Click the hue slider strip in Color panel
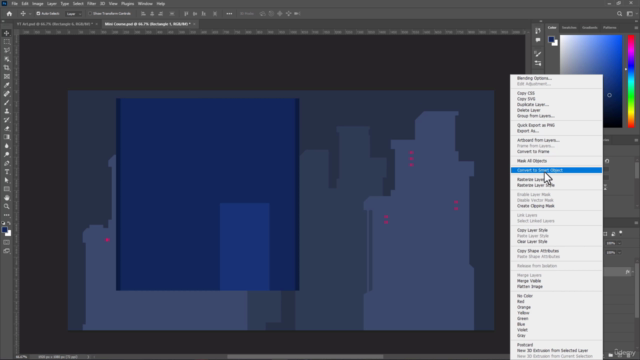This screenshot has width=640, height=360. tap(631, 81)
